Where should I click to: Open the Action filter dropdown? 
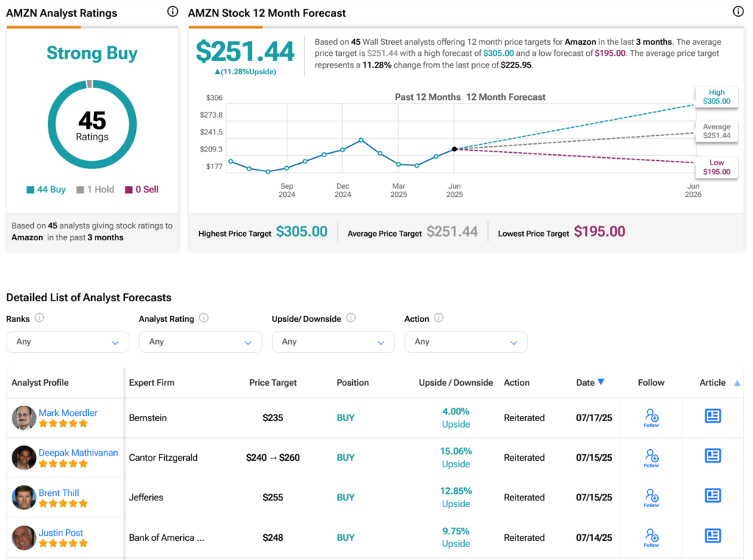coord(465,342)
